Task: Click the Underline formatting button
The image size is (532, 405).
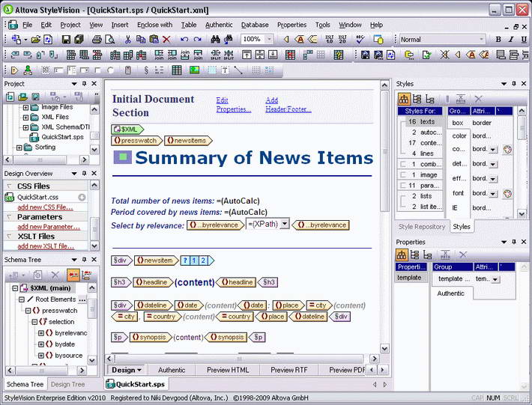Action: point(524,40)
